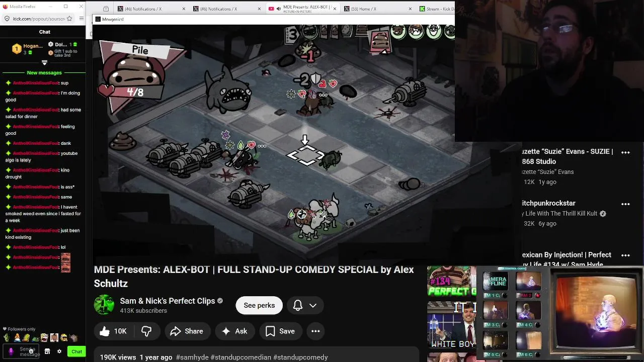Close the '(53) Home / X' tab
This screenshot has height=362, width=644.
(x=410, y=9)
